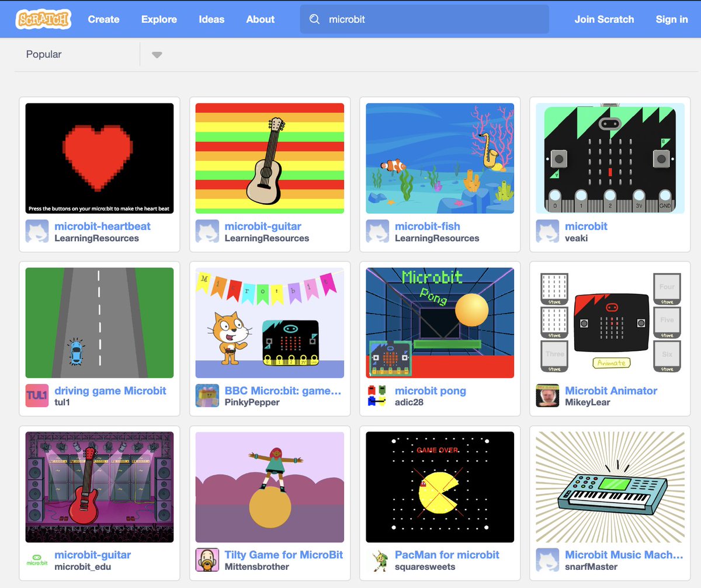
Task: Open PinkyPepper's avatar icon
Action: (207, 396)
